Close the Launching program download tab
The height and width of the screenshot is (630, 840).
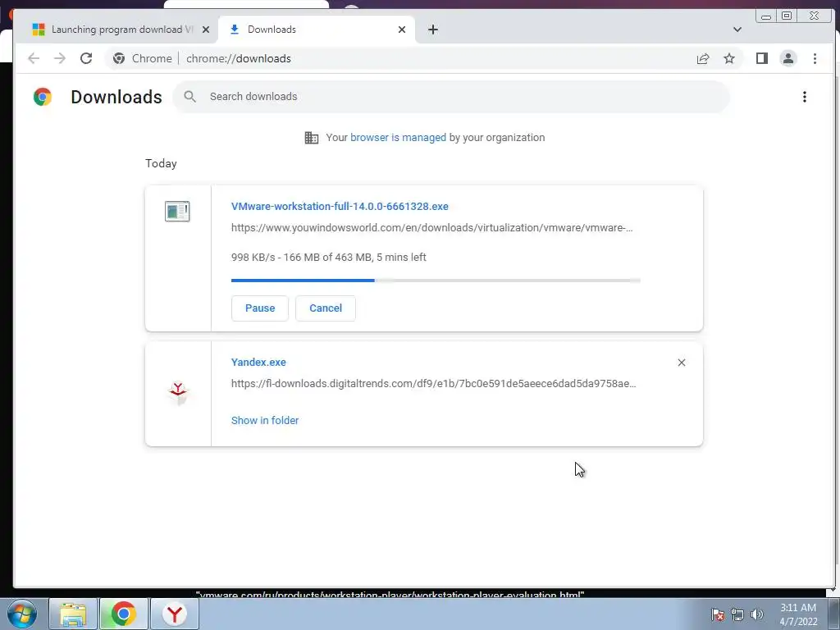click(206, 30)
